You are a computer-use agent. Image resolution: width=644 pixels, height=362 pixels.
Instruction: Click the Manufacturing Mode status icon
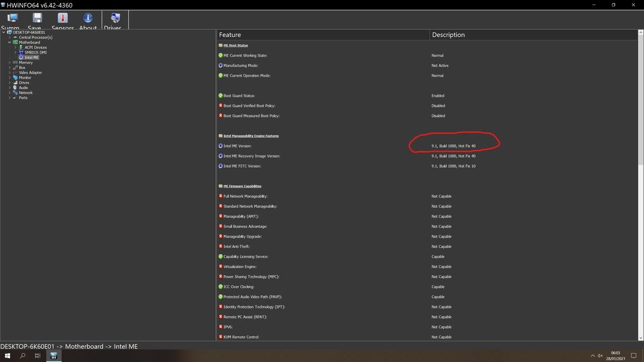pos(220,65)
